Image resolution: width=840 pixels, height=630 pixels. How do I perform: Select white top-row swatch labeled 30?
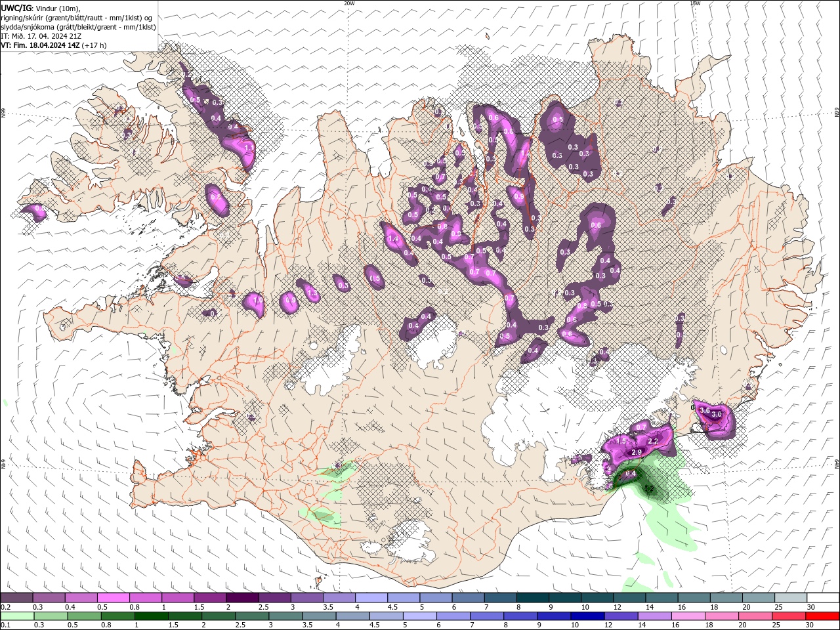(823, 598)
